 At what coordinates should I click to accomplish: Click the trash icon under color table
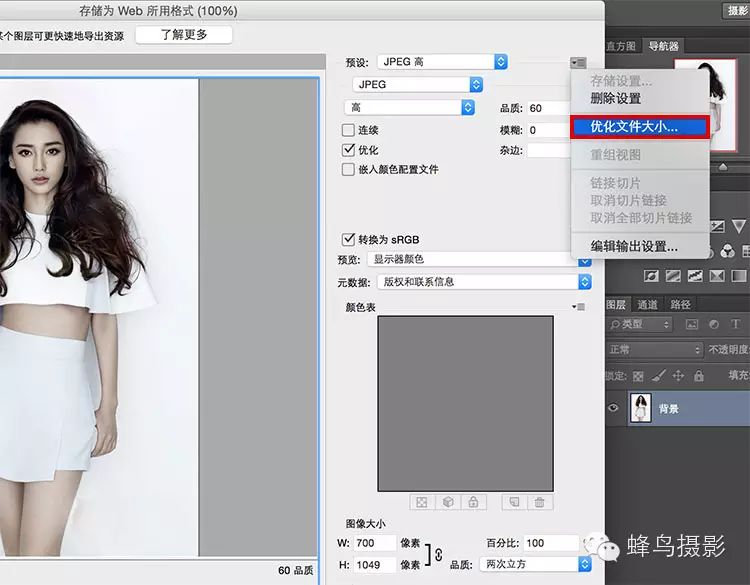click(540, 502)
